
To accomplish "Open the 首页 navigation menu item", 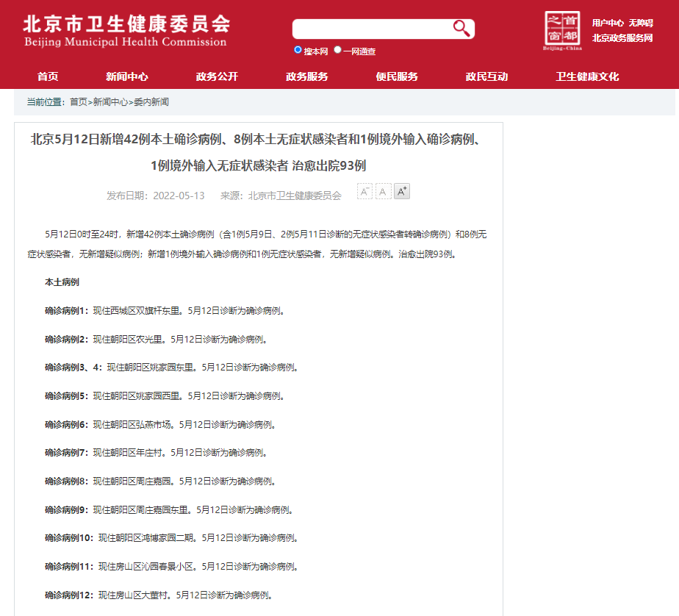I will (48, 76).
